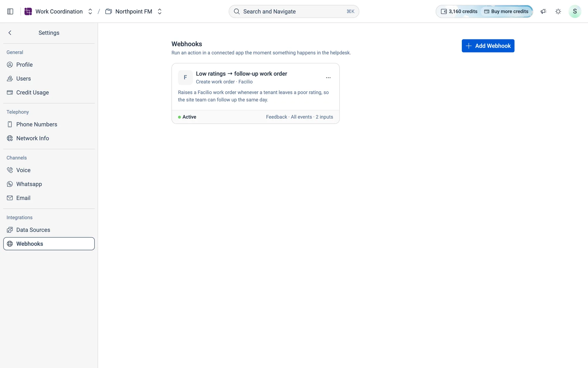
Task: Click the 3,160 credits balance
Action: click(459, 11)
